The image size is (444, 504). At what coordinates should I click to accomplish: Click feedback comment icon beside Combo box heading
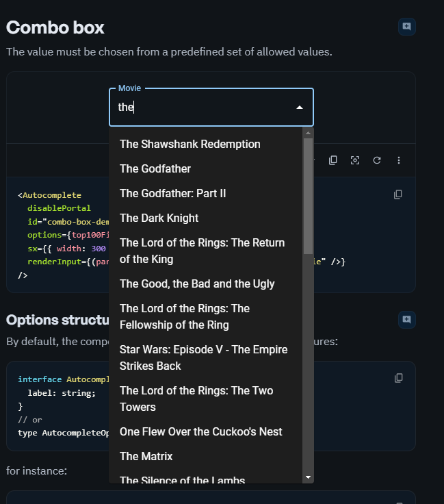tap(406, 27)
